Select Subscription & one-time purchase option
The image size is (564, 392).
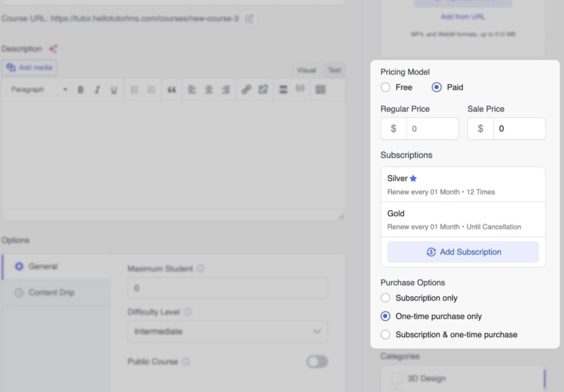click(386, 334)
